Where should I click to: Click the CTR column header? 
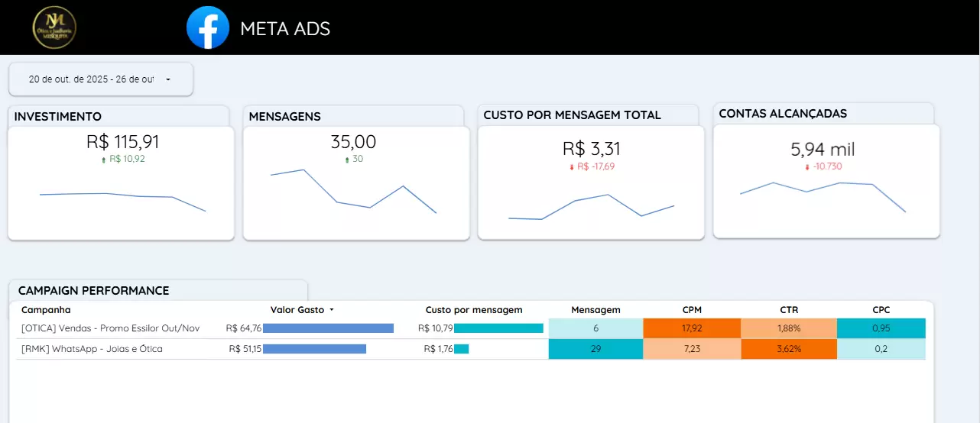click(789, 310)
